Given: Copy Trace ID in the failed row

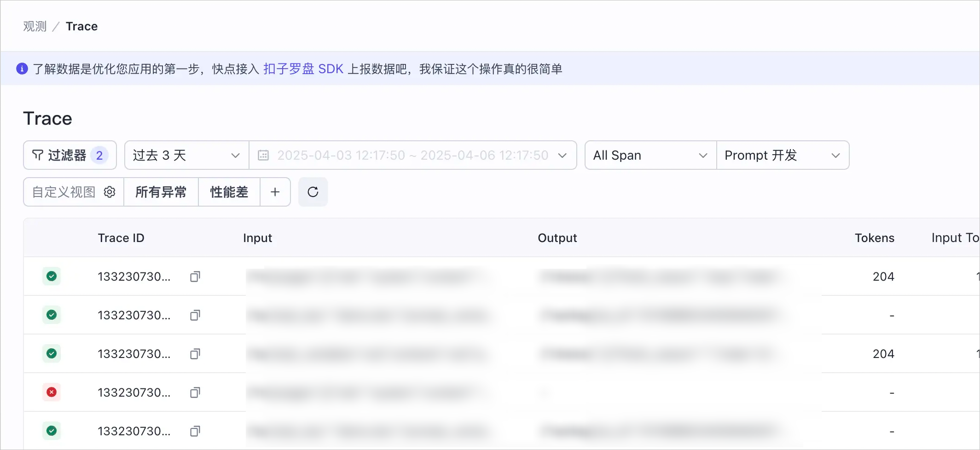Looking at the screenshot, I should point(195,392).
